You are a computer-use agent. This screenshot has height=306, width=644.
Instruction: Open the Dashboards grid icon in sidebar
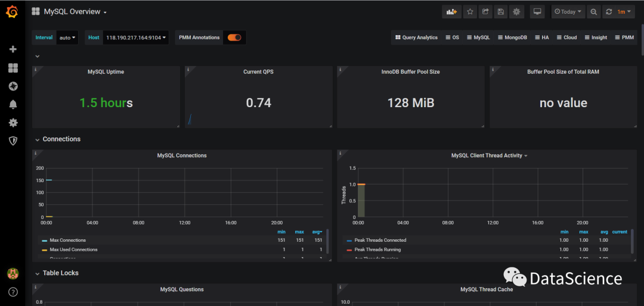point(13,68)
